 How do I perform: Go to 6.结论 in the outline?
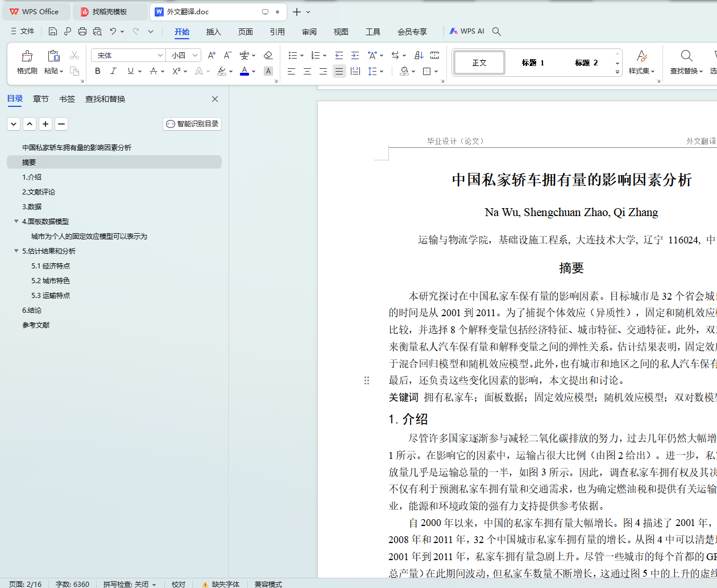32,310
